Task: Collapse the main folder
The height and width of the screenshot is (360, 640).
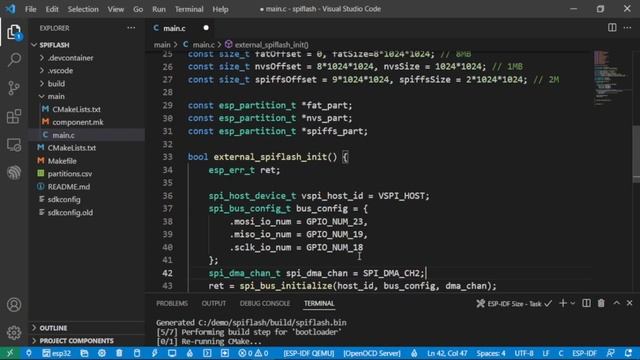Action: tap(87, 96)
